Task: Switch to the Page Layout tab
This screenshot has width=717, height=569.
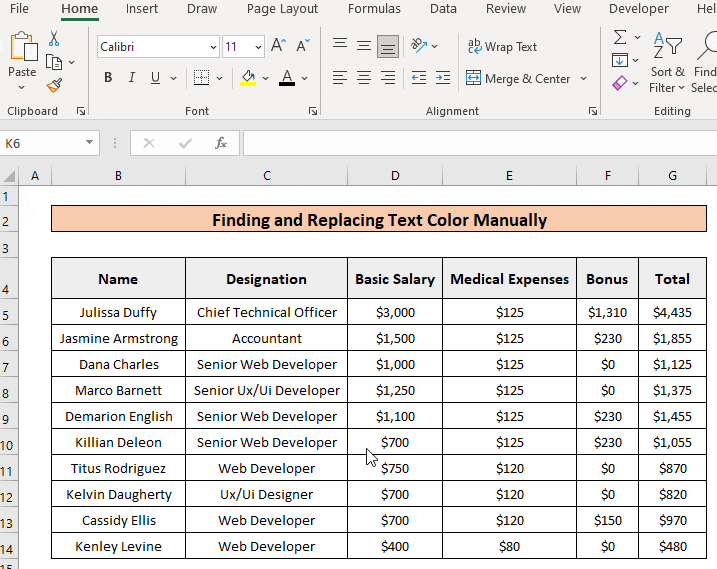Action: click(282, 9)
